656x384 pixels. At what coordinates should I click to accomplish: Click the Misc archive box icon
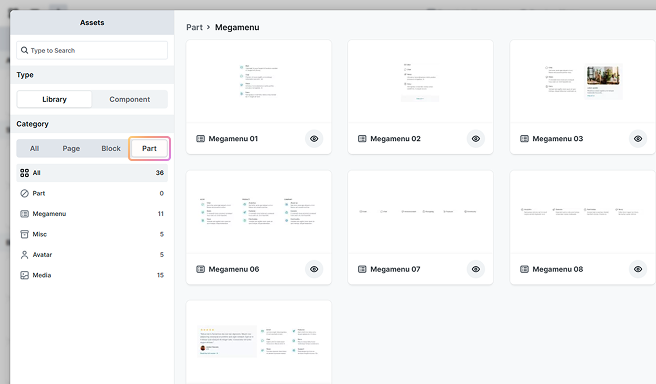point(25,234)
